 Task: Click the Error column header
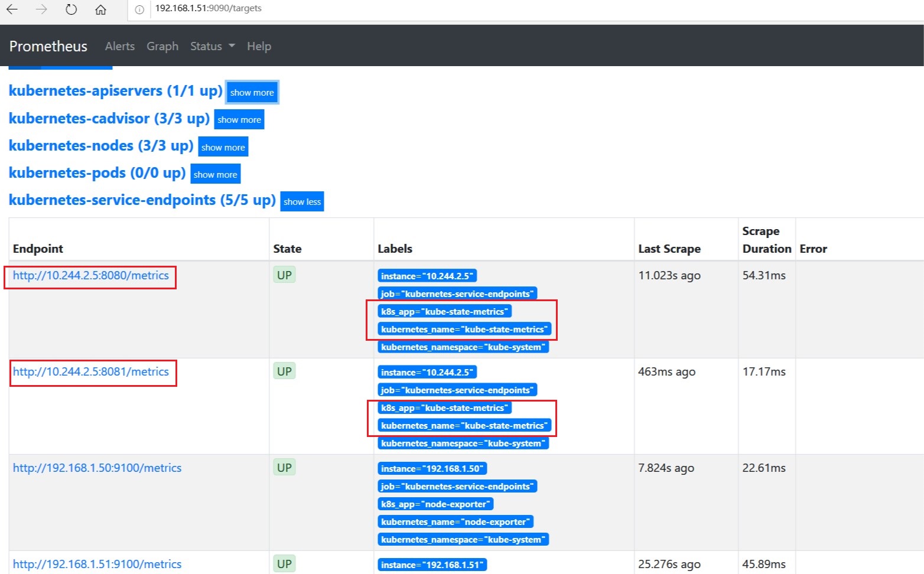tap(814, 249)
